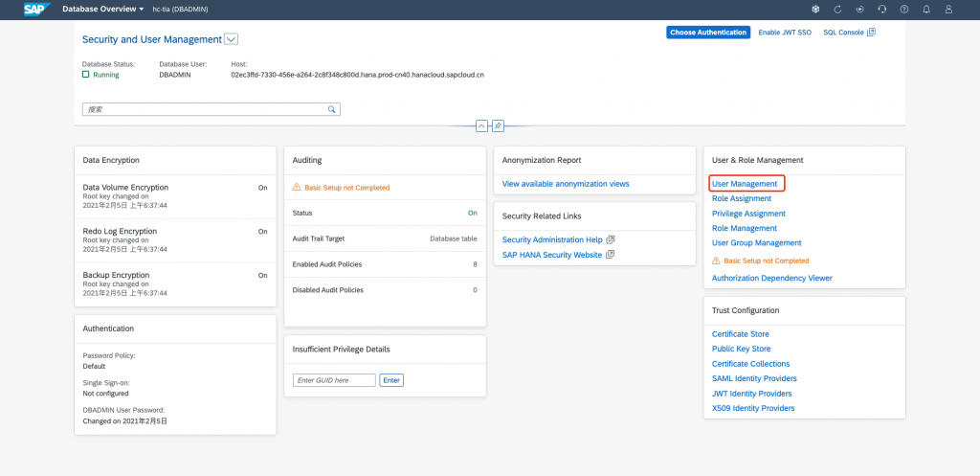Screen dimensions: 980x476
Task: Click external link icon beside Security Administration Help
Action: tap(612, 239)
